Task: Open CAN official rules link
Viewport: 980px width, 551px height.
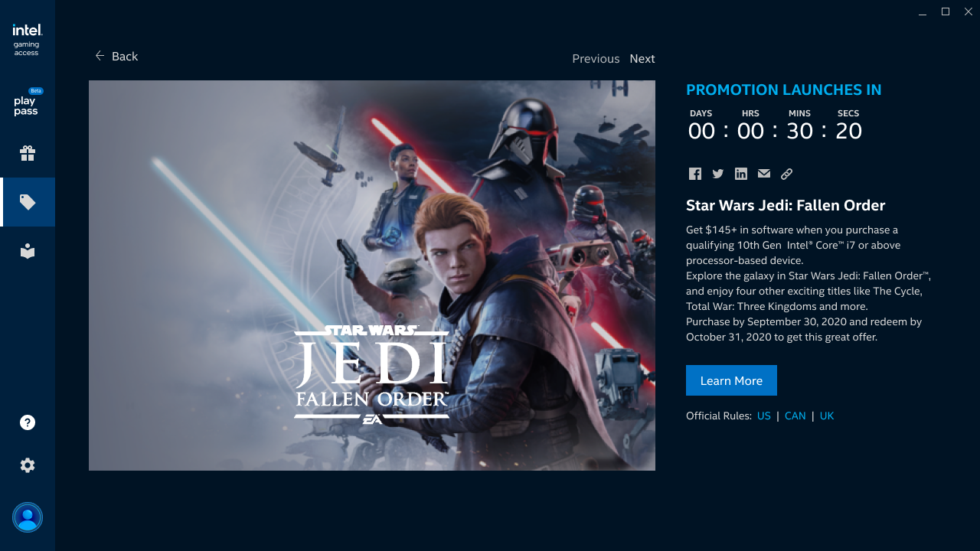Action: (x=795, y=416)
